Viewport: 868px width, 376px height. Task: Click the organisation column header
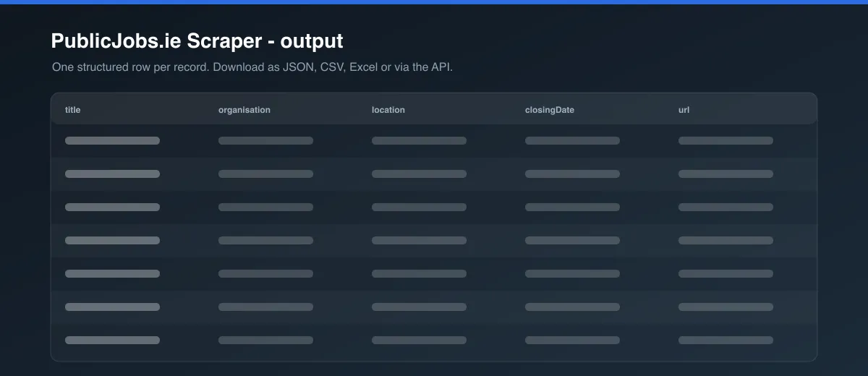coord(244,110)
